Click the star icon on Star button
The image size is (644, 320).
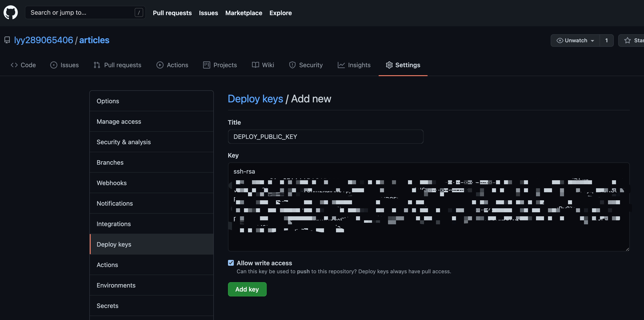pos(628,41)
